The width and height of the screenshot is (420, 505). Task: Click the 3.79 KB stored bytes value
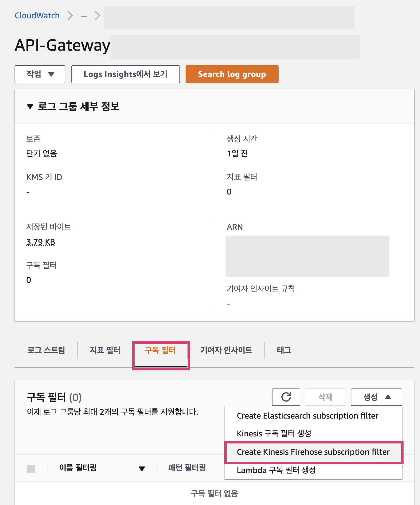40,242
